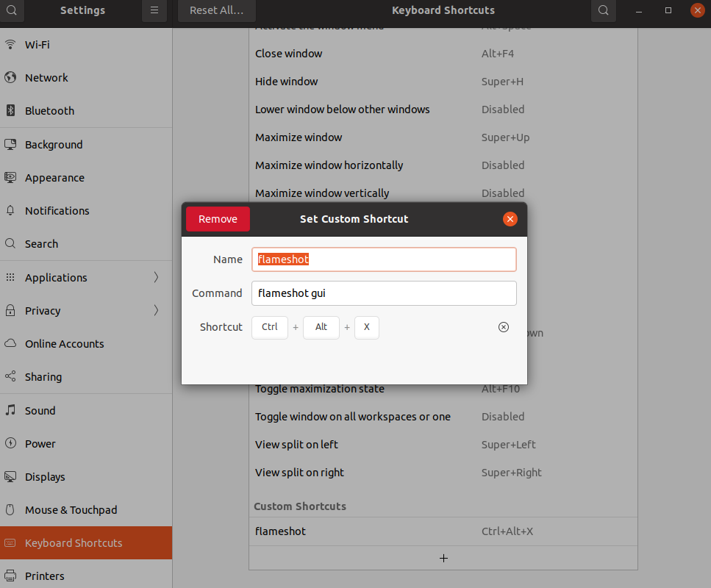Select Lower window below other windows row
Screen dimensions: 711x588
(x=443, y=110)
